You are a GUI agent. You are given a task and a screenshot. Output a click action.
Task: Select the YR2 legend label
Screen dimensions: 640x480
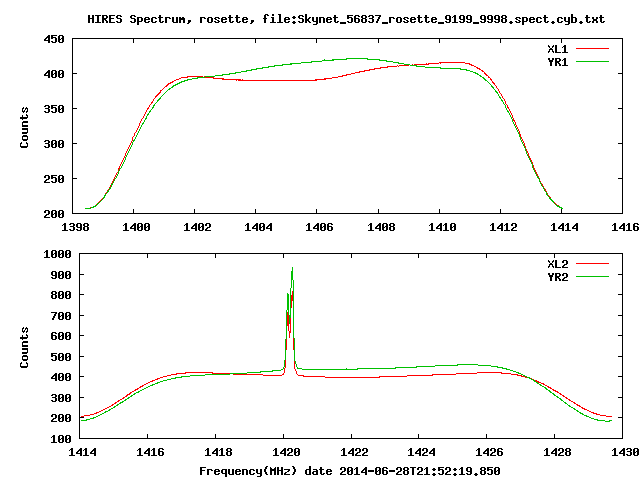pos(558,277)
